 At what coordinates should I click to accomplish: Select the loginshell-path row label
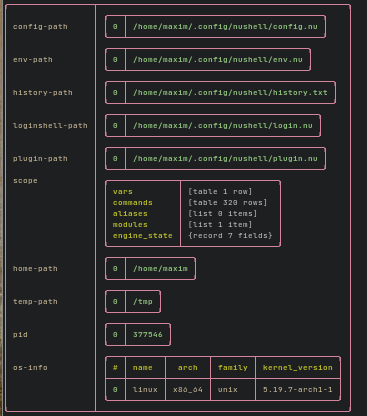coord(50,126)
